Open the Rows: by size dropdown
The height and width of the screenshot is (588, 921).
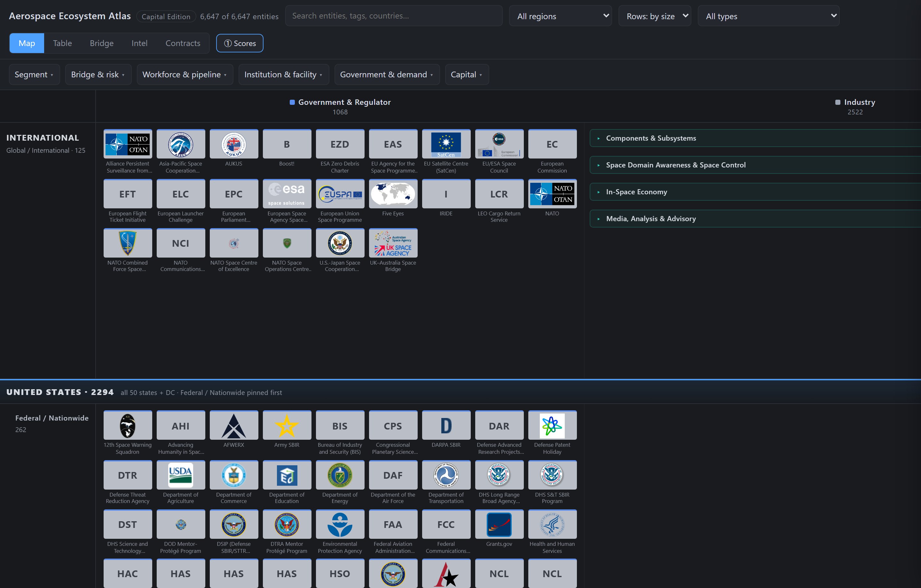point(654,16)
